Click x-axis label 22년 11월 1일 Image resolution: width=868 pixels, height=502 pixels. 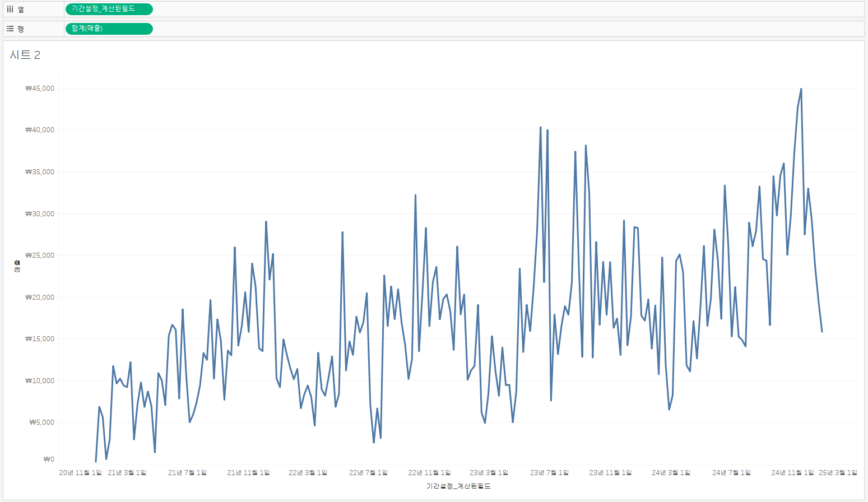pyautogui.click(x=429, y=473)
